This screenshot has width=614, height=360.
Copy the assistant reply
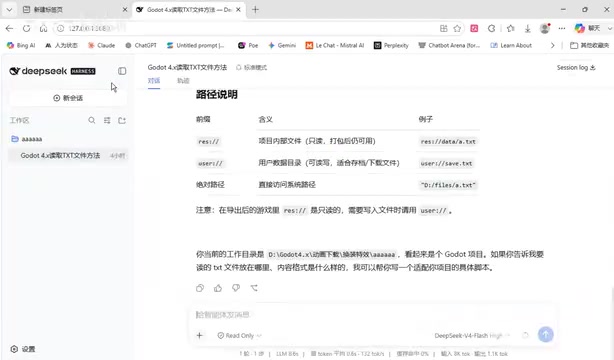[x=200, y=288]
